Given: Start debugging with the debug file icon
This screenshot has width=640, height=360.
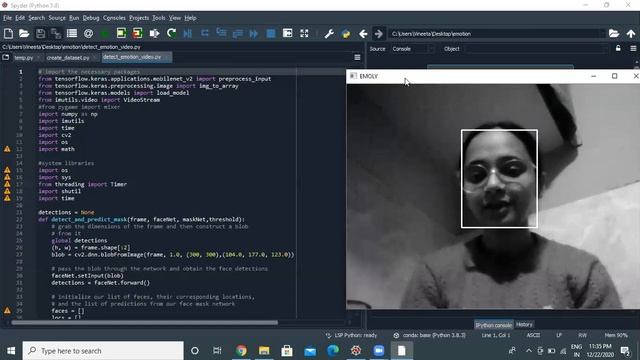Looking at the screenshot, I should (x=188, y=33).
